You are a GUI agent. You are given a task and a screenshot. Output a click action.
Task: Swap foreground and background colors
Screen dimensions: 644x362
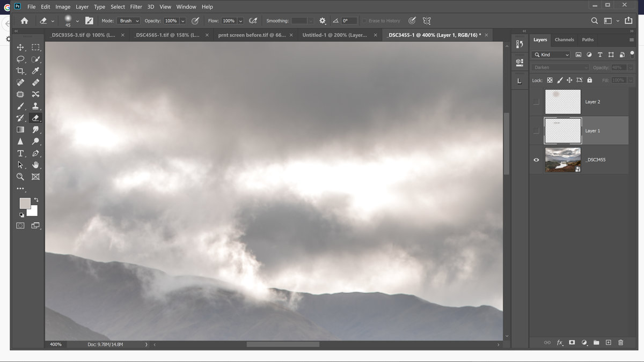[x=36, y=200]
